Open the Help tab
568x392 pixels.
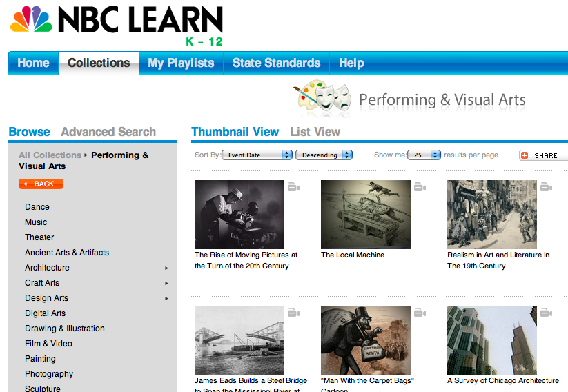click(351, 63)
